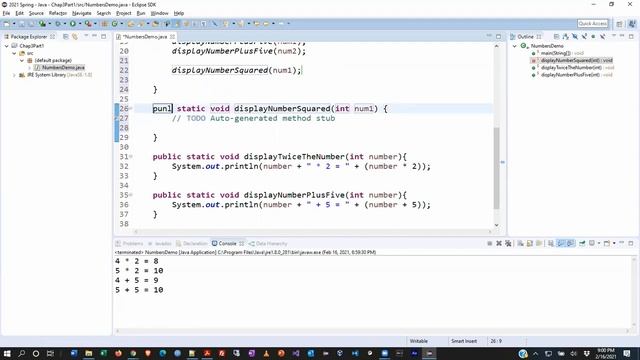Open dropdown arrow beside the New icon
The height and width of the screenshot is (360, 640).
[14, 24]
